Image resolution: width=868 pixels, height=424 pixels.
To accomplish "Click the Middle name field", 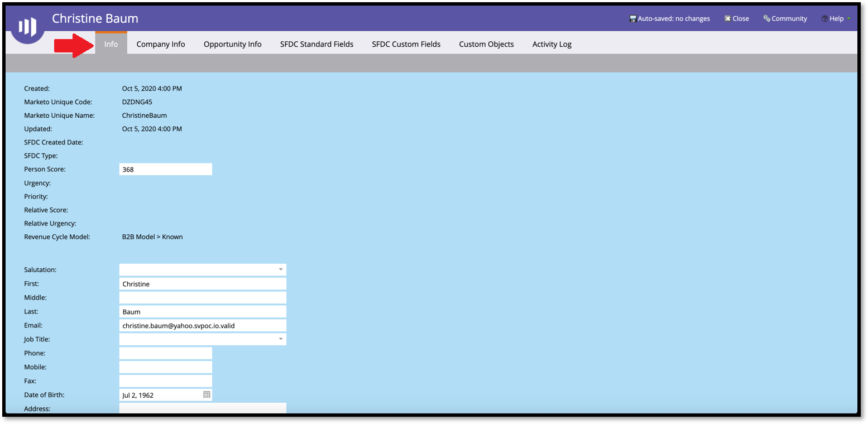I will (x=203, y=297).
